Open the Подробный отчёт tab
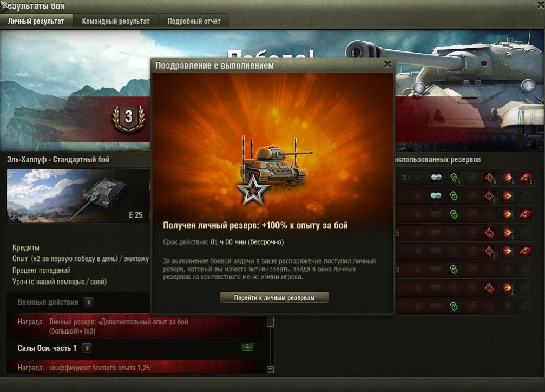545x392 pixels. click(194, 21)
